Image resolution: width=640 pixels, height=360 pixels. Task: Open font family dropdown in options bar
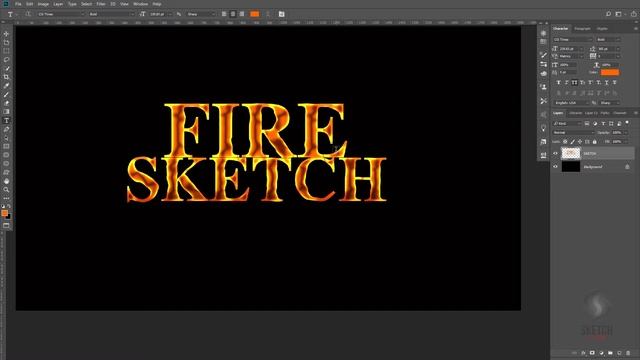[61, 14]
